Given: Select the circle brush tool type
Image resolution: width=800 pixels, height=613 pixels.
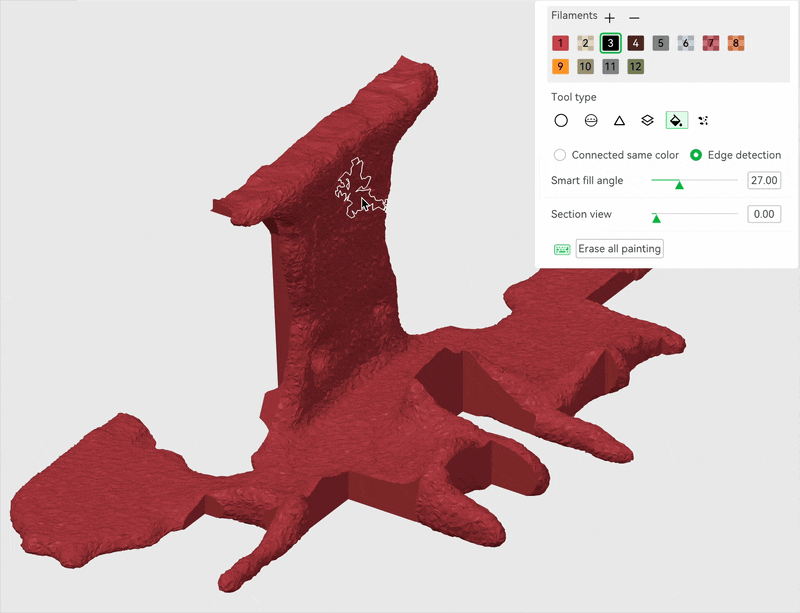Looking at the screenshot, I should [x=561, y=121].
